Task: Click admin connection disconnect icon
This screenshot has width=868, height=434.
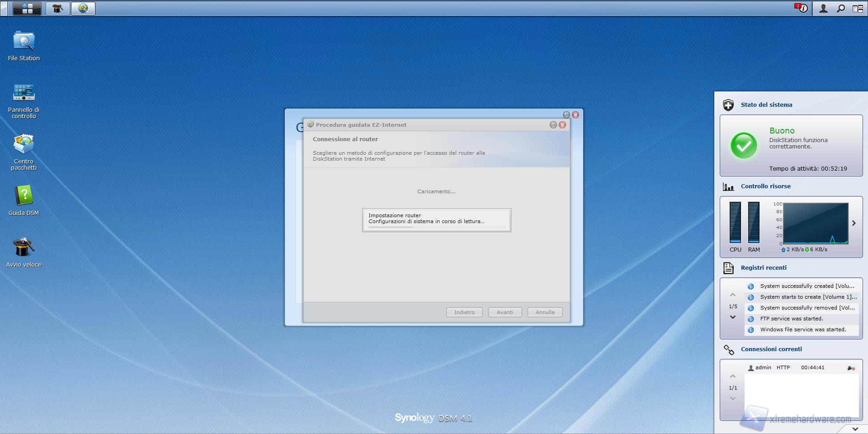Action: [x=851, y=368]
